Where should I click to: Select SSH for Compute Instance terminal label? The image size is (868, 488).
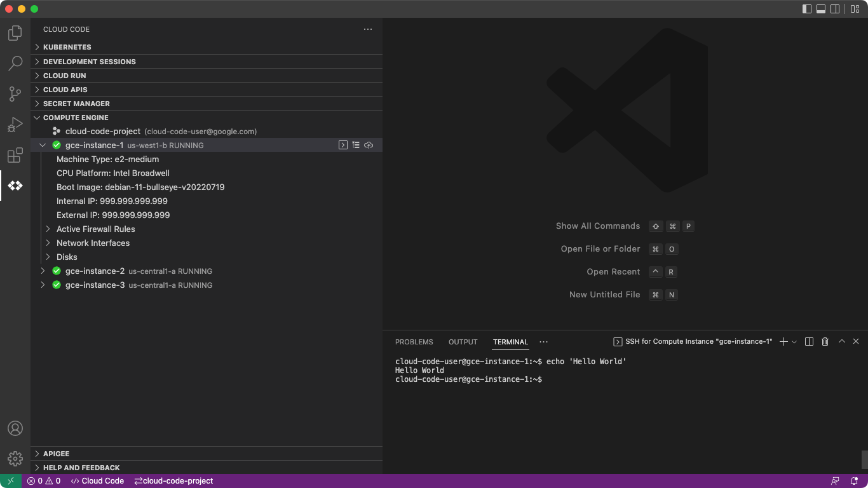[693, 342]
